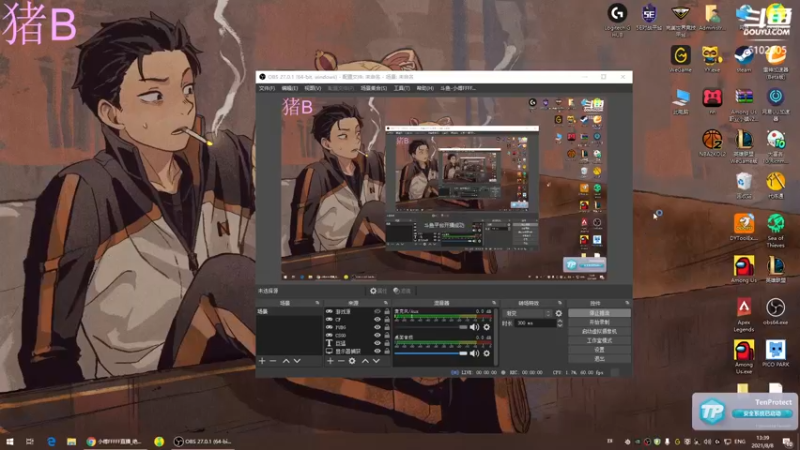Image resolution: width=800 pixels, height=450 pixels.
Task: Open 5E对战平台 desktop icon
Action: (649, 17)
